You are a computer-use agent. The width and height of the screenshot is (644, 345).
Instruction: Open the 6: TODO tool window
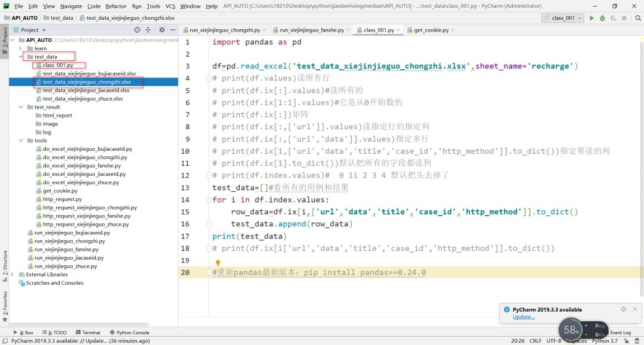(54, 332)
